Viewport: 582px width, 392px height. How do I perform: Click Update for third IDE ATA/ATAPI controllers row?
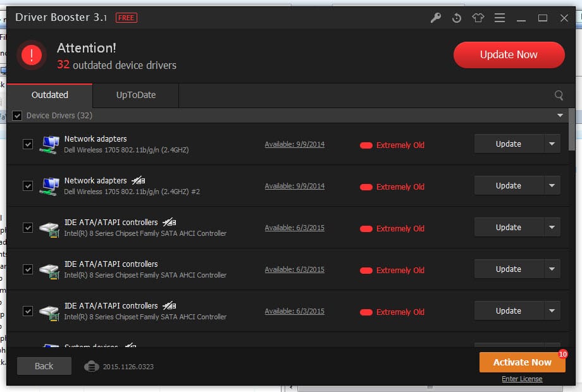[509, 311]
